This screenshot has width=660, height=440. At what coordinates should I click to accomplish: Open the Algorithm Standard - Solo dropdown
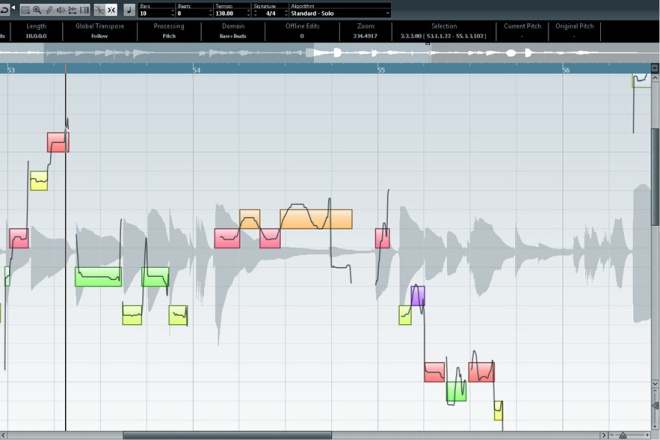(340, 13)
